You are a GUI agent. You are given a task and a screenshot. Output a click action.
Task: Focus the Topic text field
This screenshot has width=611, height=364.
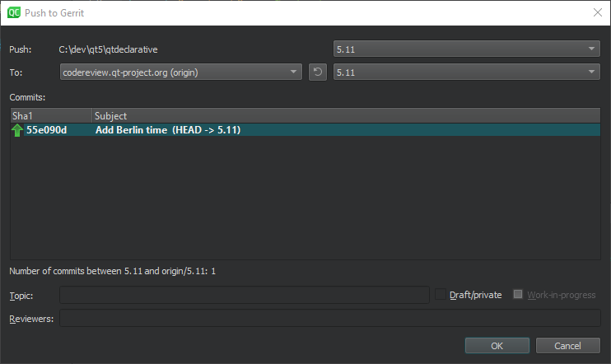(x=244, y=295)
